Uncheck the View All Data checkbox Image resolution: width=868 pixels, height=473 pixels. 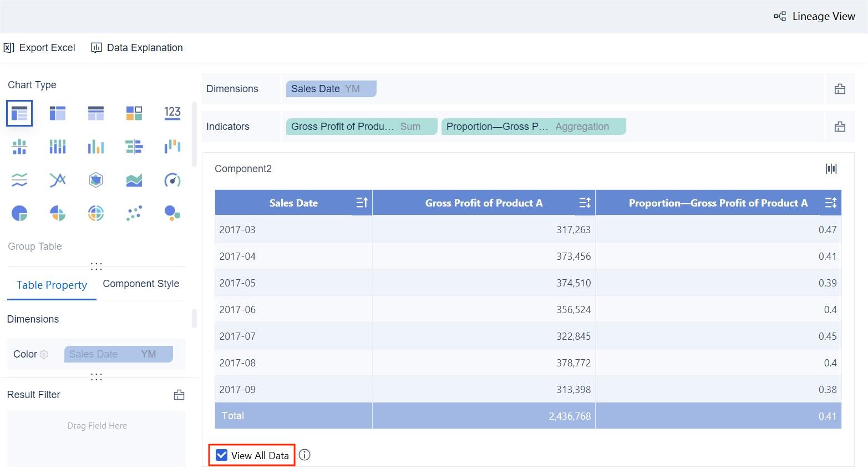222,455
